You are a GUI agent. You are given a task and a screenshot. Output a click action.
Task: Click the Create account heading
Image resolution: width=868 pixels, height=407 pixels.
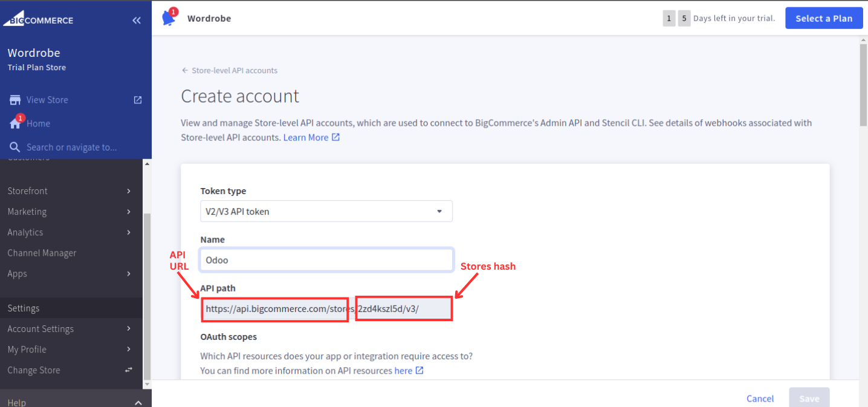pos(240,96)
